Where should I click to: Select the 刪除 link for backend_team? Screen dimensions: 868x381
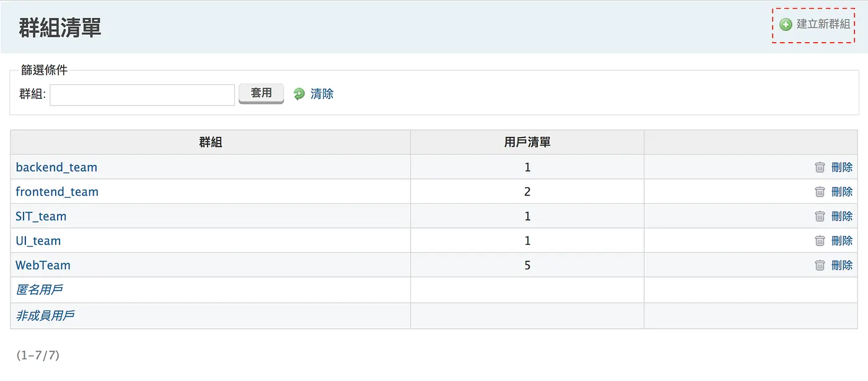842,167
